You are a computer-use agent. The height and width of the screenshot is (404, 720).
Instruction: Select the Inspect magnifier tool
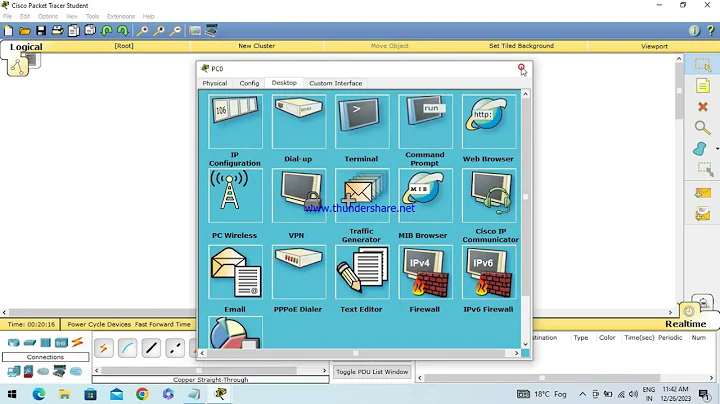tap(702, 128)
